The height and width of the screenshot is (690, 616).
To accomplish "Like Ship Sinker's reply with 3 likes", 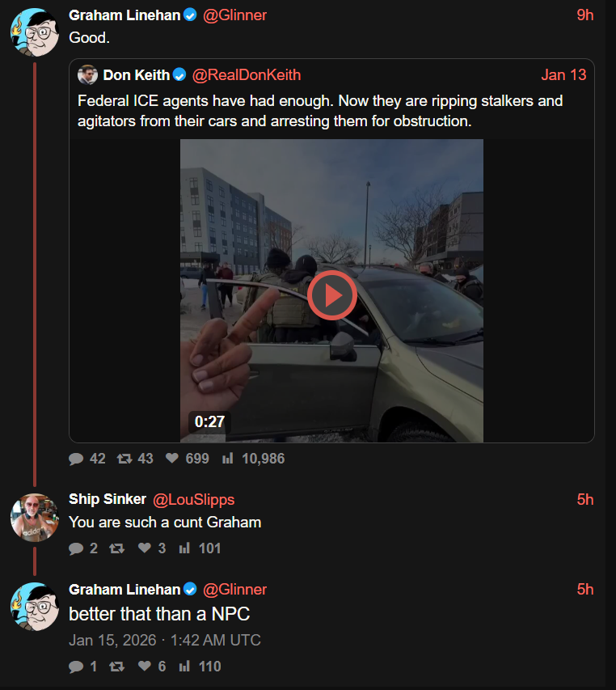I will pyautogui.click(x=144, y=548).
